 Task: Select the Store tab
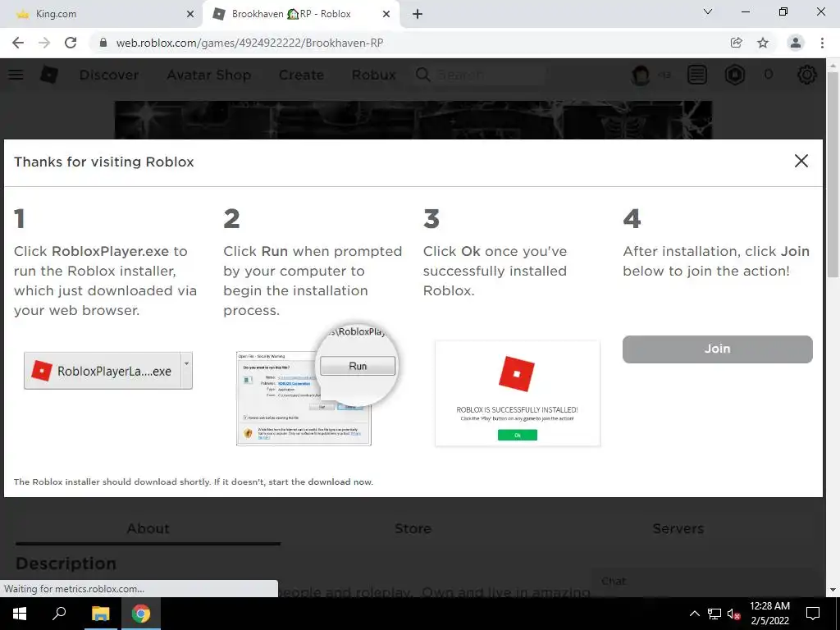coord(413,529)
